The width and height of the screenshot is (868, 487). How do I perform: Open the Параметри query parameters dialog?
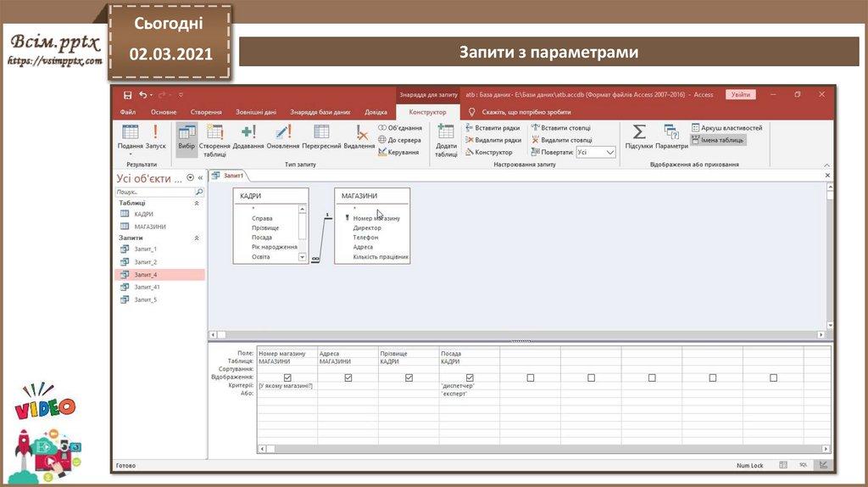tap(671, 136)
